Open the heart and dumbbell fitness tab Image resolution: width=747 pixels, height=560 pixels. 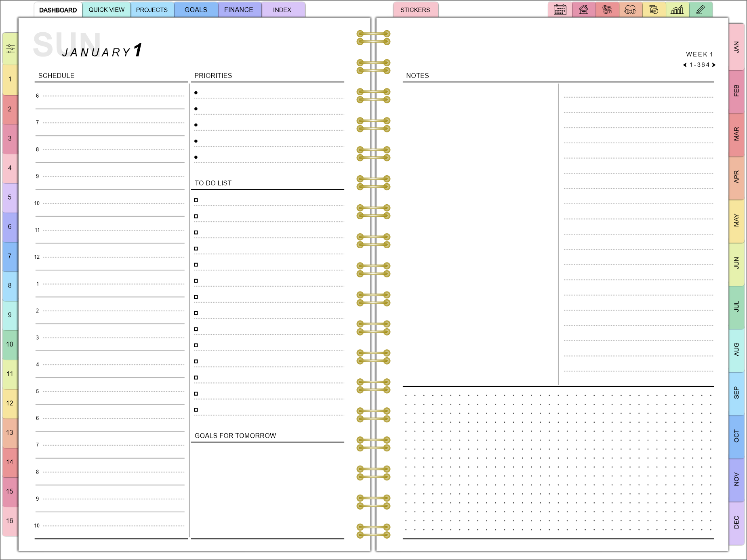[x=630, y=10]
